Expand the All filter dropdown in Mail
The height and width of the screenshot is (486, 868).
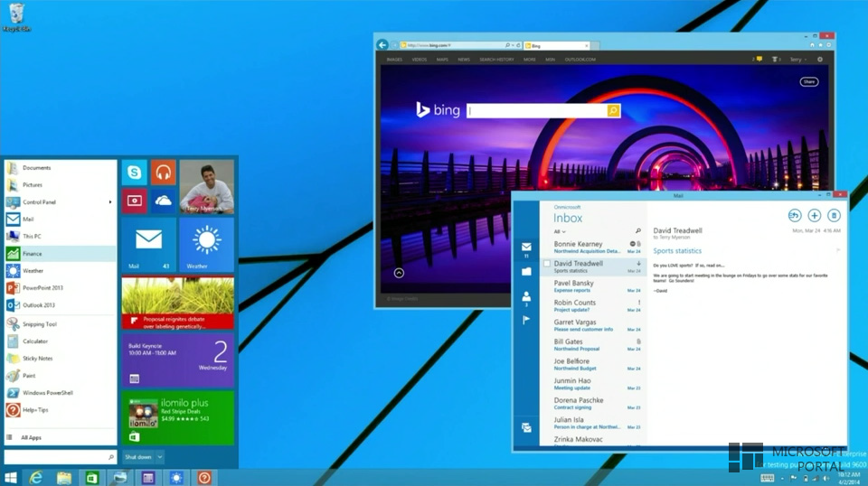click(560, 231)
